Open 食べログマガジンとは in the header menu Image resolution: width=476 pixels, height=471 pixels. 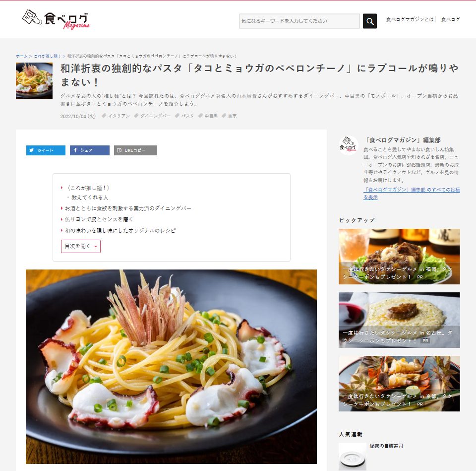click(x=410, y=19)
